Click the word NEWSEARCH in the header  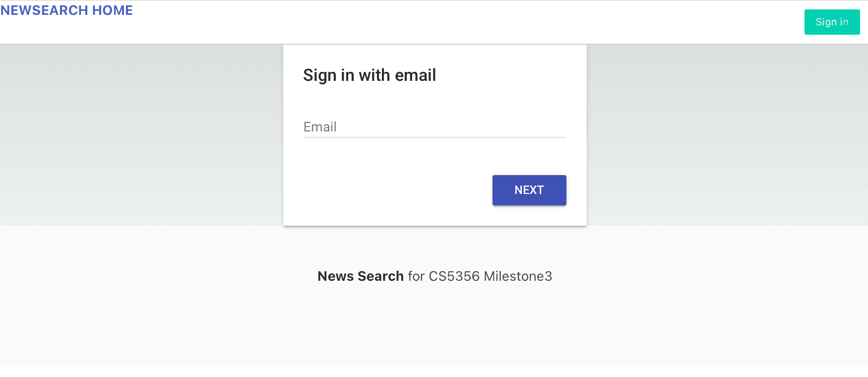[x=44, y=10]
